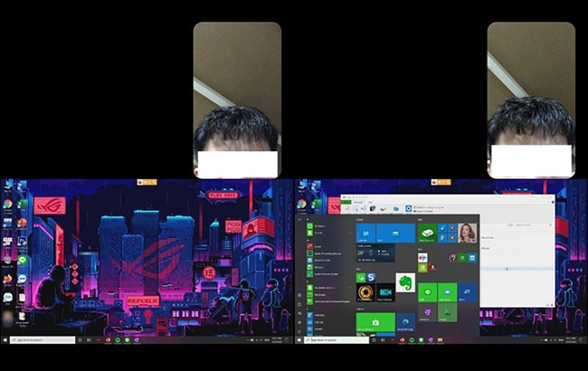This screenshot has width=588, height=371.
Task: Open Task View on right screen taskbar
Action: click(383, 340)
